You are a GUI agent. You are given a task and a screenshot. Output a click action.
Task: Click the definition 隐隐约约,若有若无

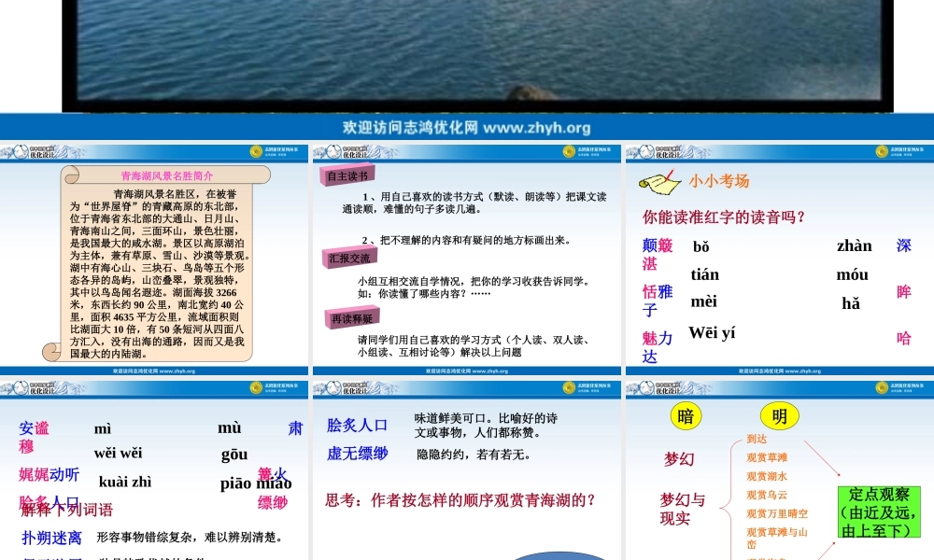coord(474,455)
